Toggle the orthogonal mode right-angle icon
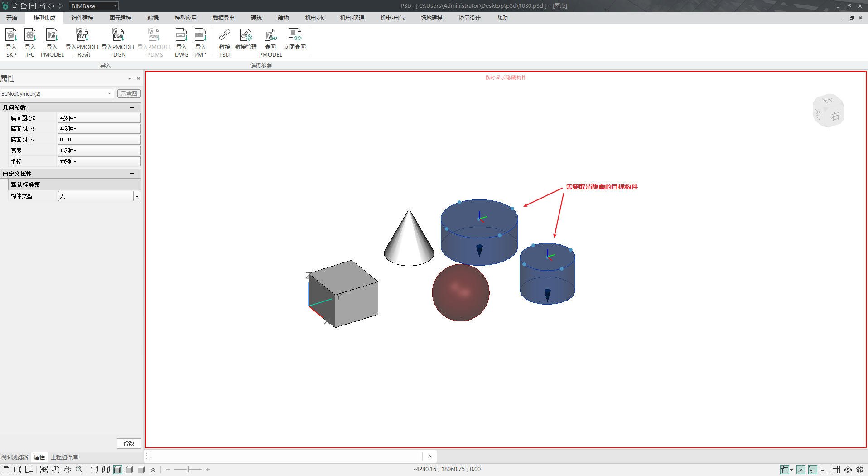868x476 pixels. (x=825, y=470)
